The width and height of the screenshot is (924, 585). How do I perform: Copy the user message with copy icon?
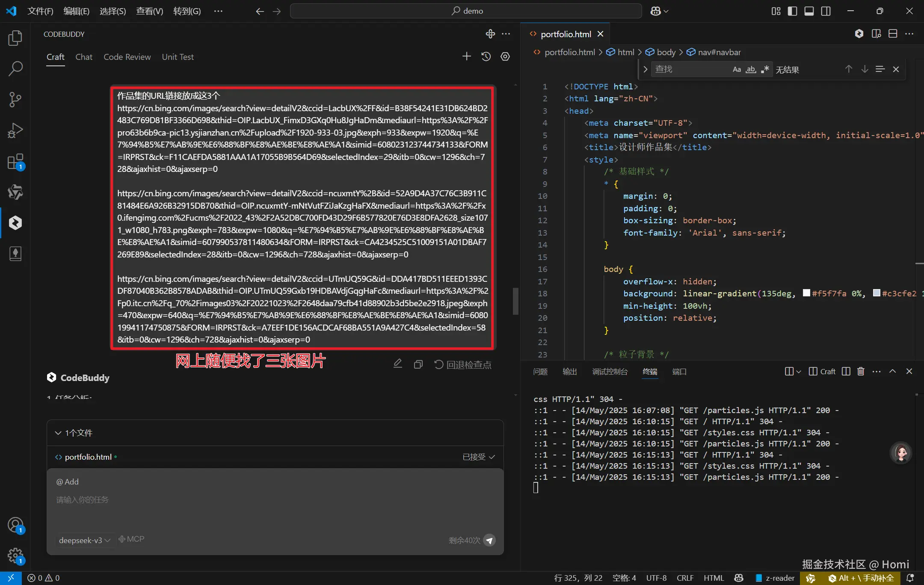(418, 364)
